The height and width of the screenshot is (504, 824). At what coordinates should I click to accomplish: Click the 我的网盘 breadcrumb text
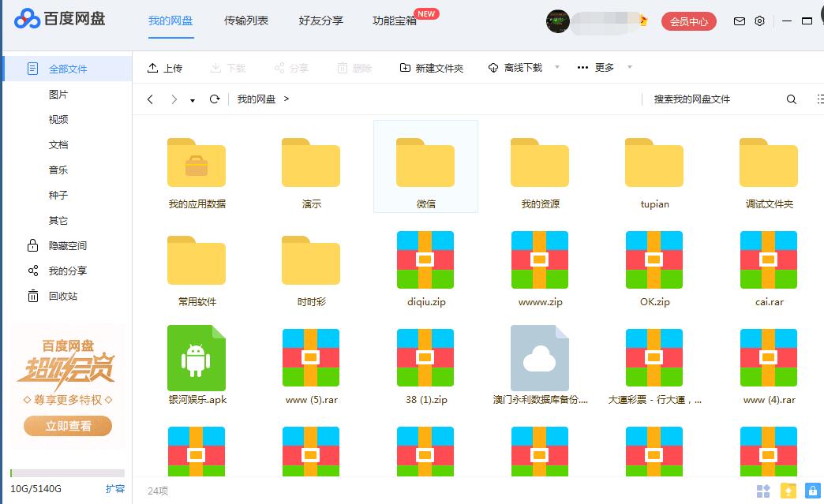pos(257,99)
